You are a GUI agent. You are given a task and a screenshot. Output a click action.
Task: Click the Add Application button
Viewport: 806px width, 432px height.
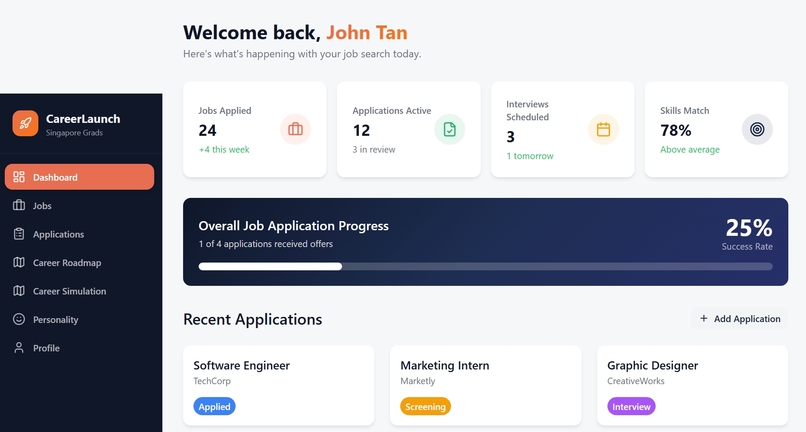click(740, 318)
